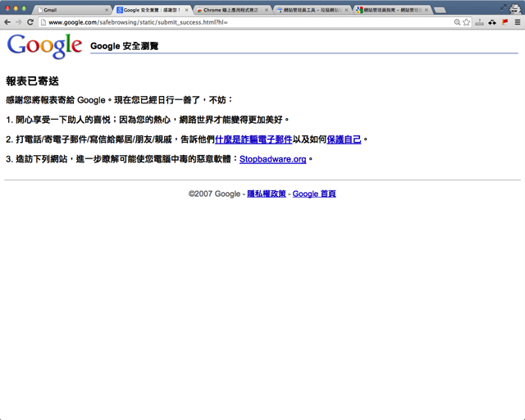Image resolution: width=525 pixels, height=420 pixels.
Task: Click the Google logo image
Action: (44, 46)
